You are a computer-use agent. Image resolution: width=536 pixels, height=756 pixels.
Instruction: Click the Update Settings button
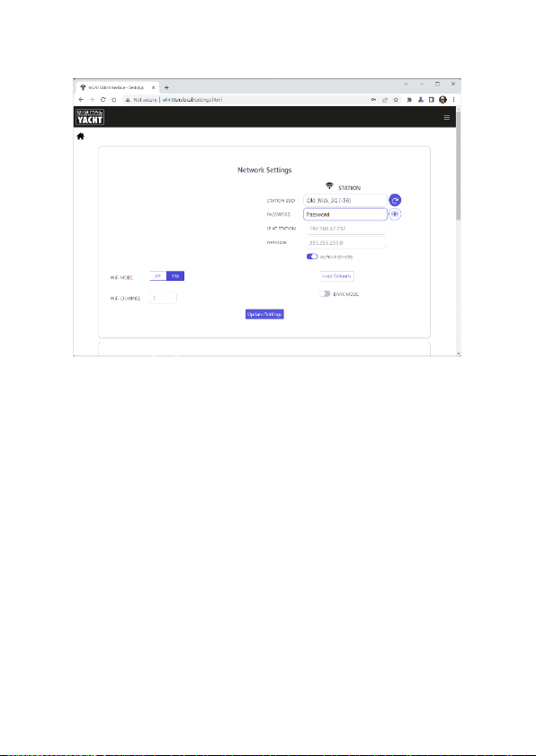click(x=264, y=314)
